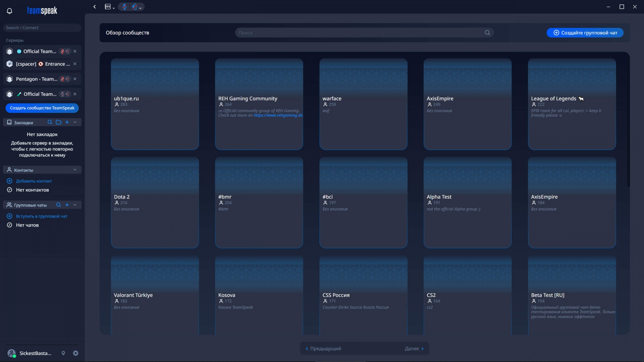
Task: Open the CSS Россия community card
Action: tap(363, 295)
